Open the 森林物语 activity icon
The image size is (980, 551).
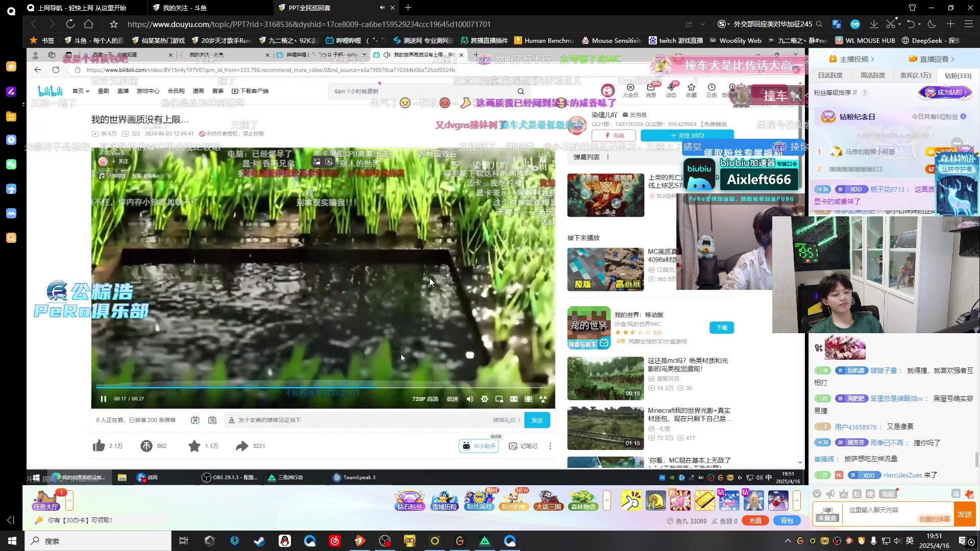tap(583, 500)
